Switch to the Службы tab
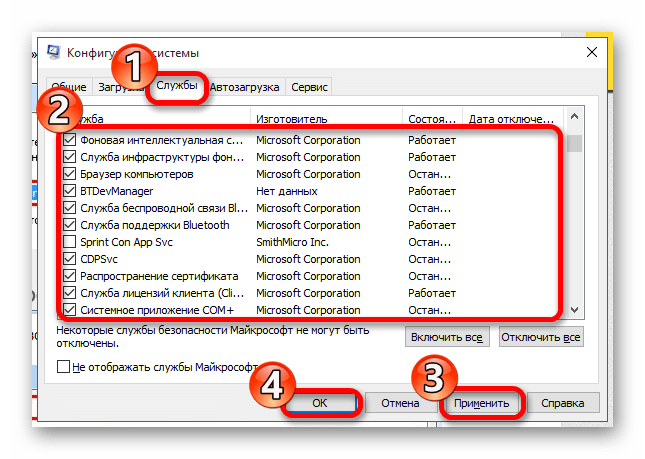This screenshot has height=459, width=645. coord(177,86)
